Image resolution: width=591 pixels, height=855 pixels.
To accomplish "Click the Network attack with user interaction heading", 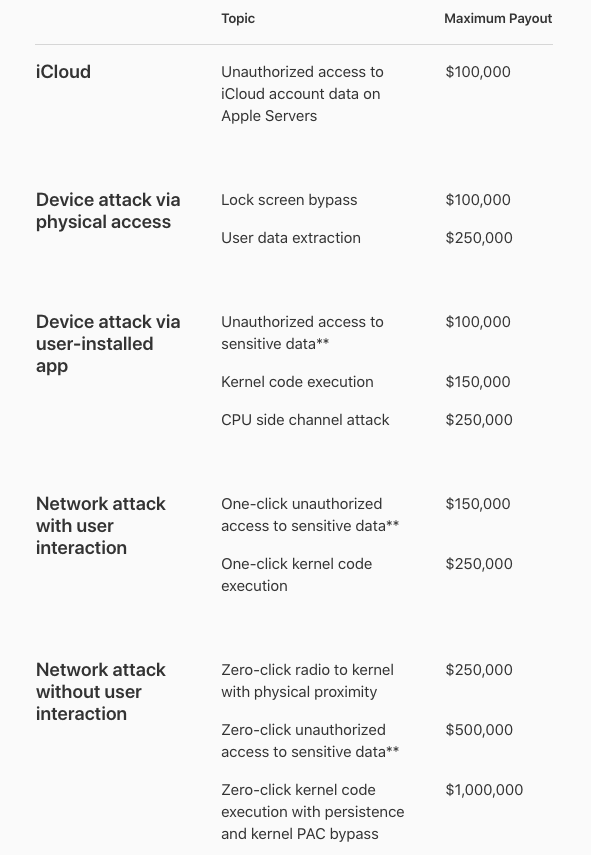I will point(101,526).
